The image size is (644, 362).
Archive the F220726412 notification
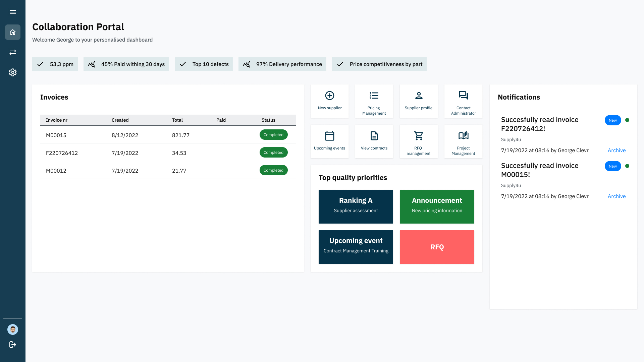pyautogui.click(x=616, y=150)
